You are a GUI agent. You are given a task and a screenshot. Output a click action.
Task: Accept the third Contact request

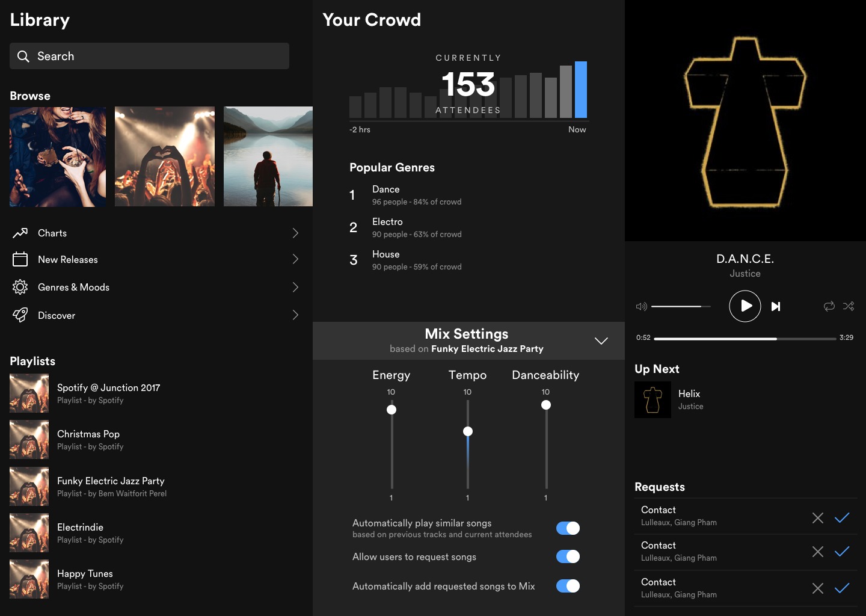pos(842,588)
